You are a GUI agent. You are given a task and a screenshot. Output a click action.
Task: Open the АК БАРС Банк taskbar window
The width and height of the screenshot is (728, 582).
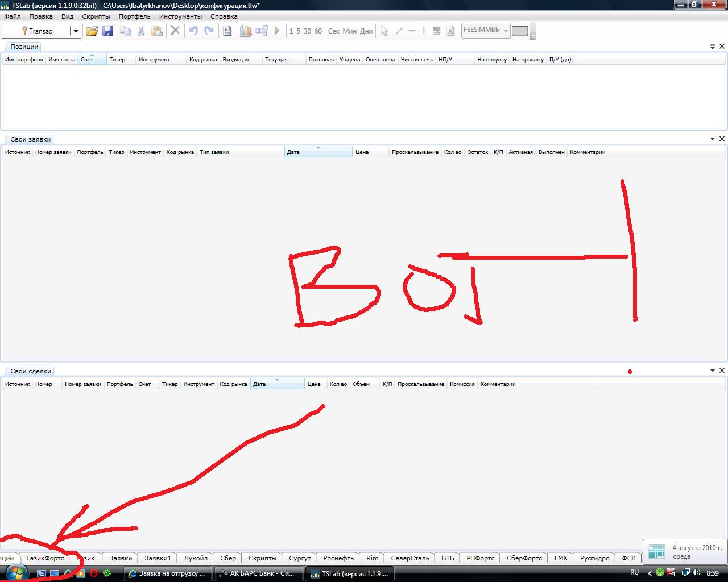pyautogui.click(x=258, y=573)
